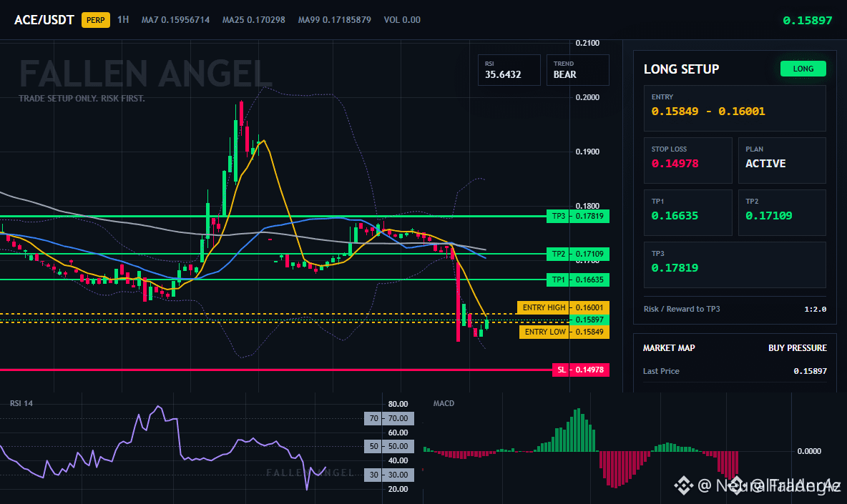
Task: Click the TP1 0.16635 price marker
Action: [x=578, y=280]
